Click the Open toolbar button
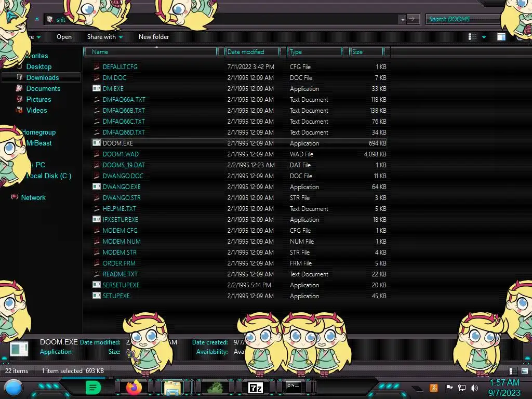 (64, 37)
